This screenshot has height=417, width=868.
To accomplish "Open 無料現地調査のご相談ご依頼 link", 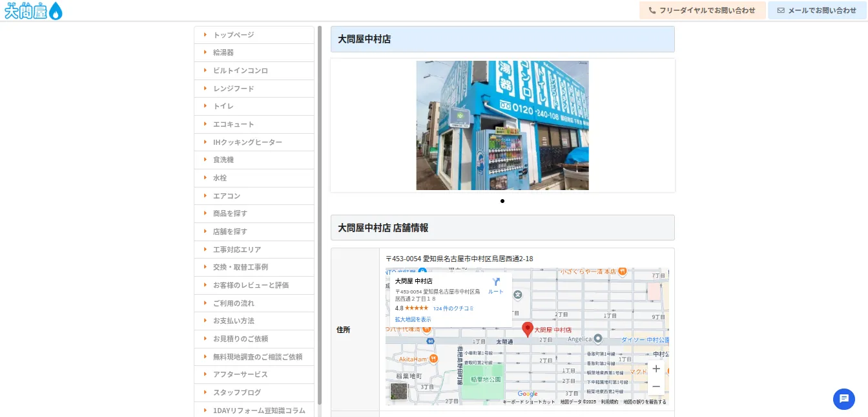I will tap(254, 357).
